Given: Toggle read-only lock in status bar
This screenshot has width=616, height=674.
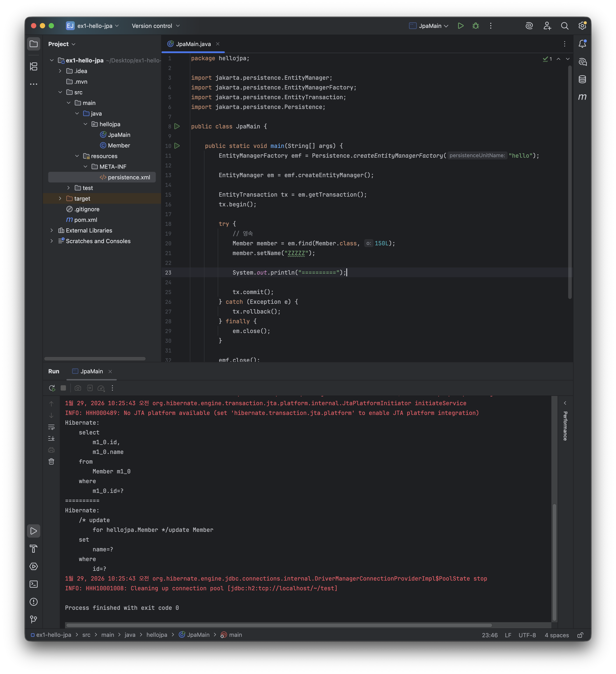Looking at the screenshot, I should pos(580,635).
